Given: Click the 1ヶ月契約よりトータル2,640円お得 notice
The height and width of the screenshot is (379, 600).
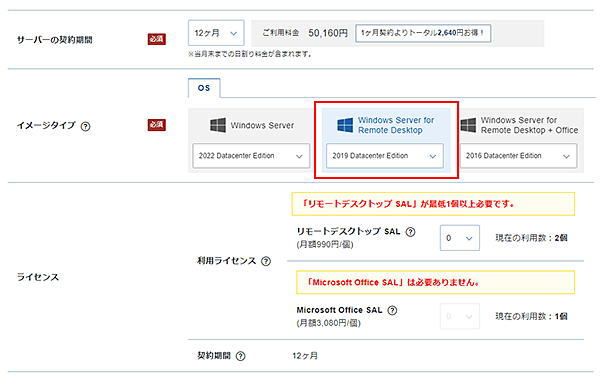Looking at the screenshot, I should [x=423, y=33].
